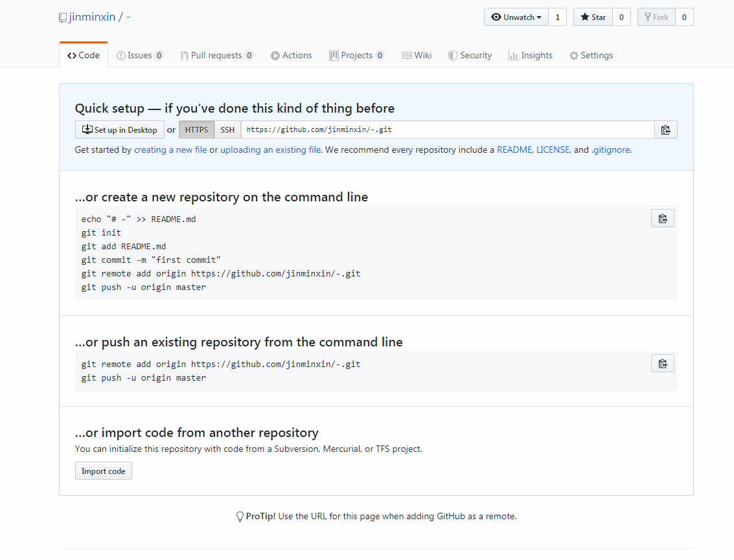Star this repository
734x560 pixels.
click(x=593, y=17)
